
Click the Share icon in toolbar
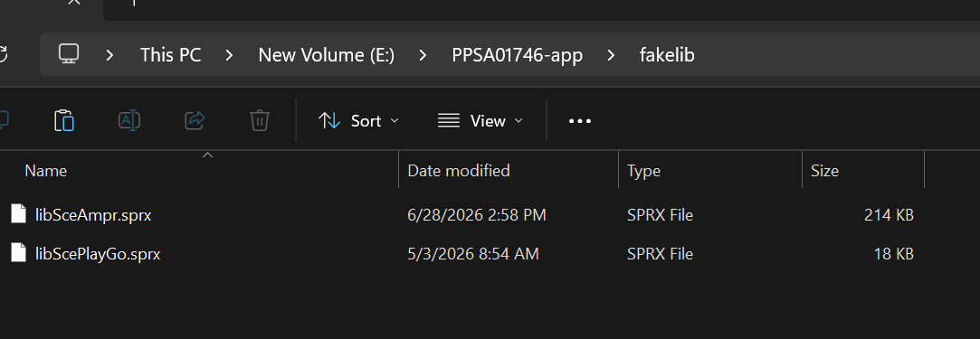195,120
